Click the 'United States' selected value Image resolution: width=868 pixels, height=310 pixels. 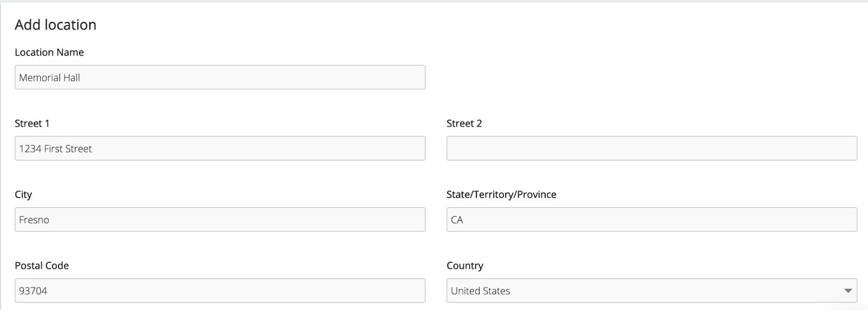click(481, 291)
